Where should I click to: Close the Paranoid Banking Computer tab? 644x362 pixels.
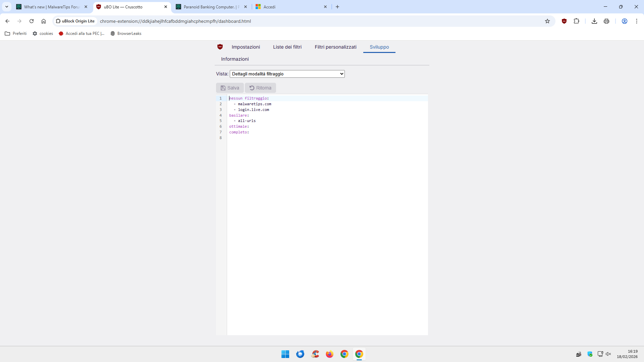[246, 7]
